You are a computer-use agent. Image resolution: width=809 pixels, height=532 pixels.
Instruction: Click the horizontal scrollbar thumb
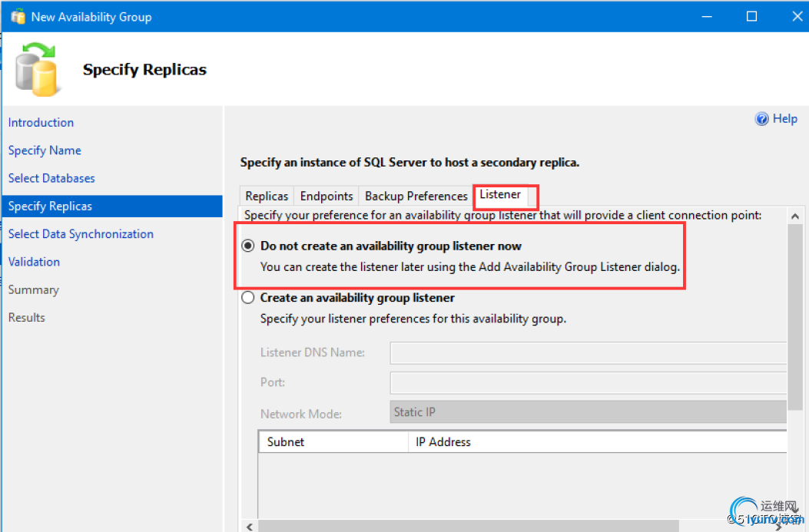coord(469,527)
